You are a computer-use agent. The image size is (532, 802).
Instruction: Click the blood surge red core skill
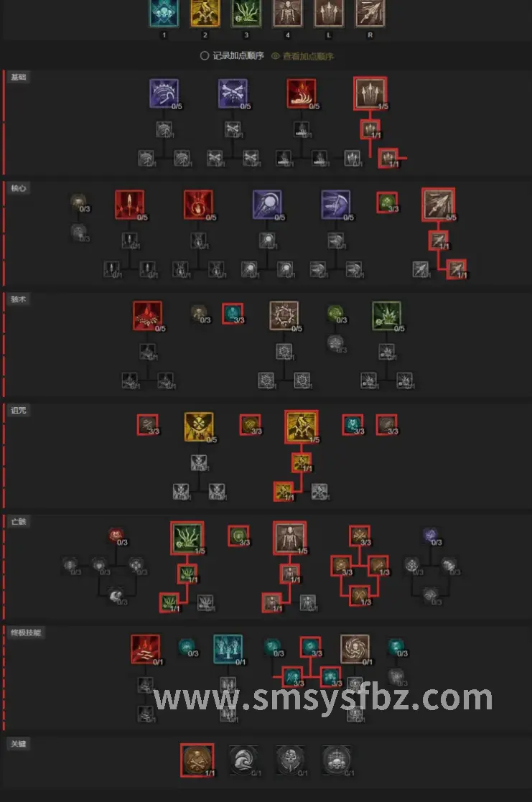tap(198, 205)
